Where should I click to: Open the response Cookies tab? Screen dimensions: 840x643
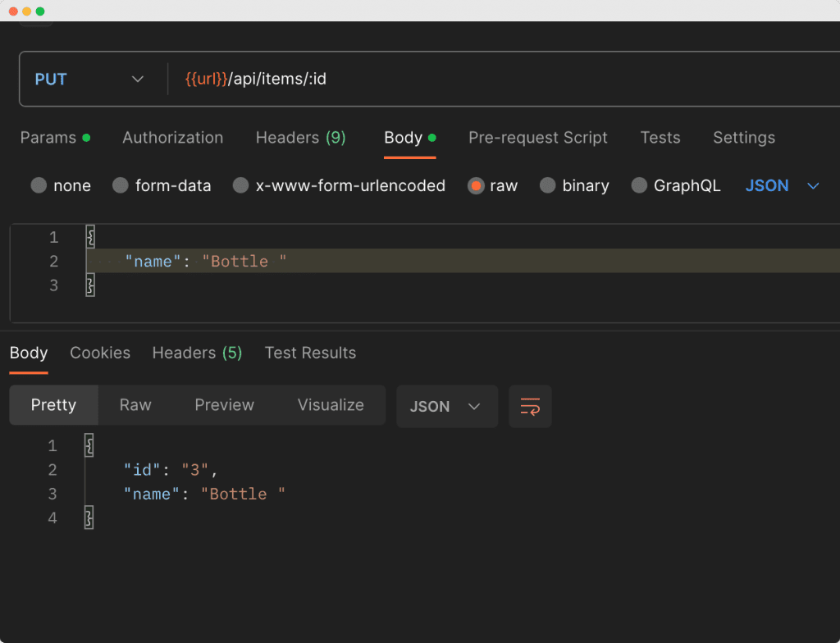[100, 353]
